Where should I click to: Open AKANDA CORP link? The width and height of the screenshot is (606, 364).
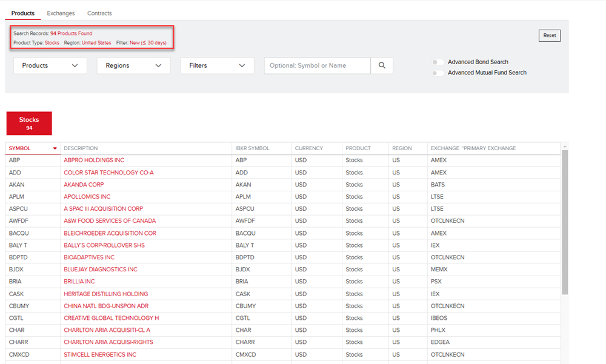(84, 185)
